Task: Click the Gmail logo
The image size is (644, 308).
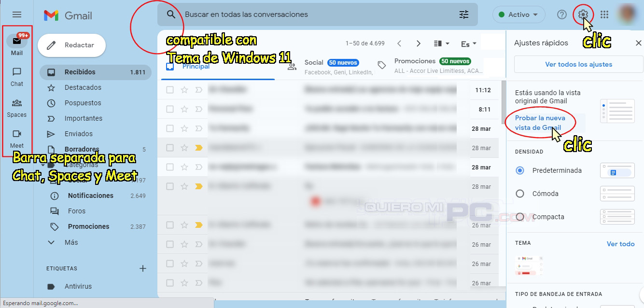Action: [68, 15]
